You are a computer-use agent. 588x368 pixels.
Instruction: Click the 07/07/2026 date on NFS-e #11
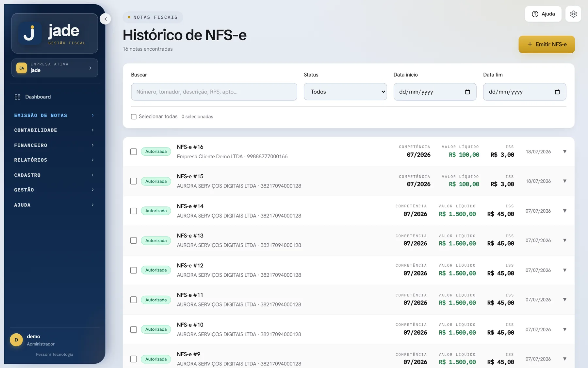(x=538, y=300)
